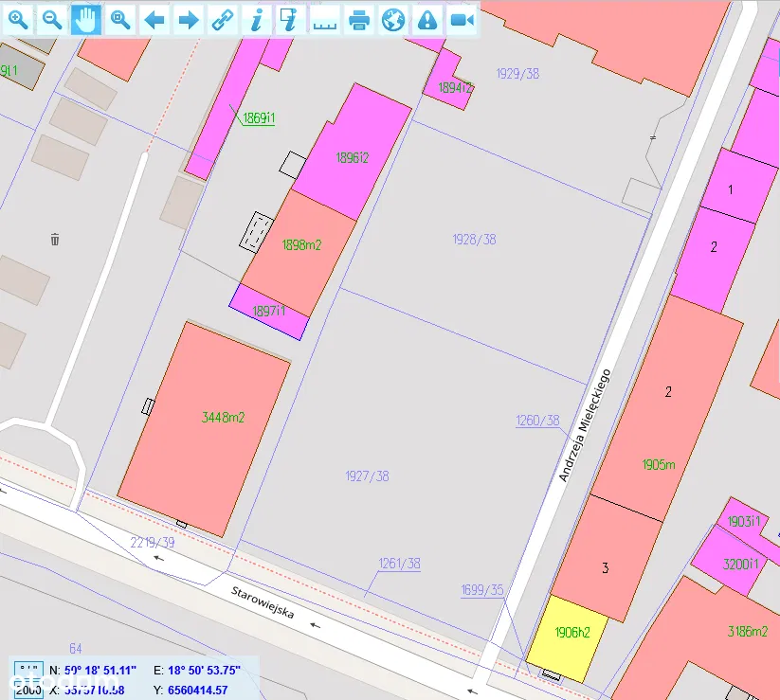Image resolution: width=780 pixels, height=700 pixels.
Task: Click the zoom out magnifier tool
Action: (52, 19)
